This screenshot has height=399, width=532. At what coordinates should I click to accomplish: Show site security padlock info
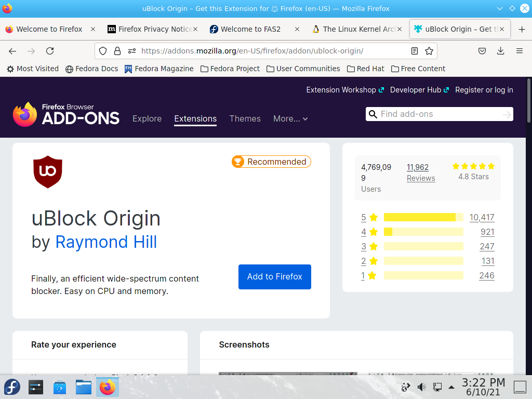[x=117, y=51]
